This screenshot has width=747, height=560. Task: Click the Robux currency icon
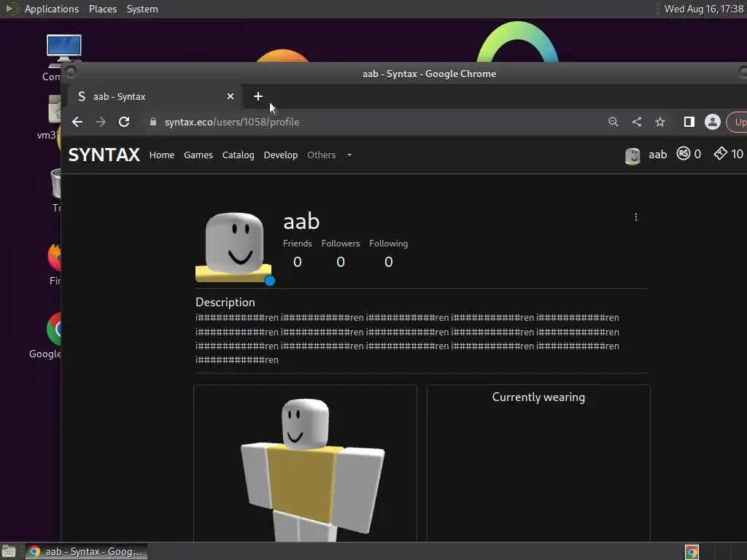683,153
